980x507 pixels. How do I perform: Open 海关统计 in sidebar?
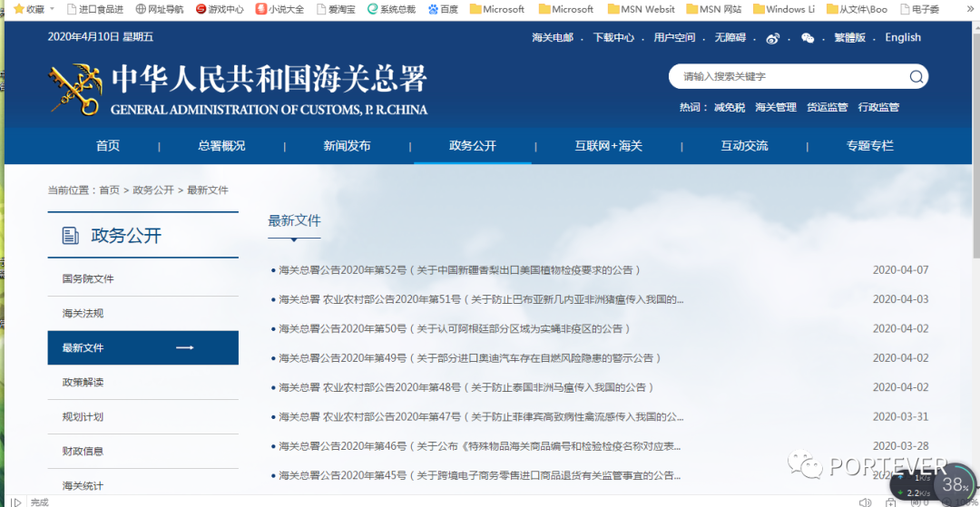(83, 485)
